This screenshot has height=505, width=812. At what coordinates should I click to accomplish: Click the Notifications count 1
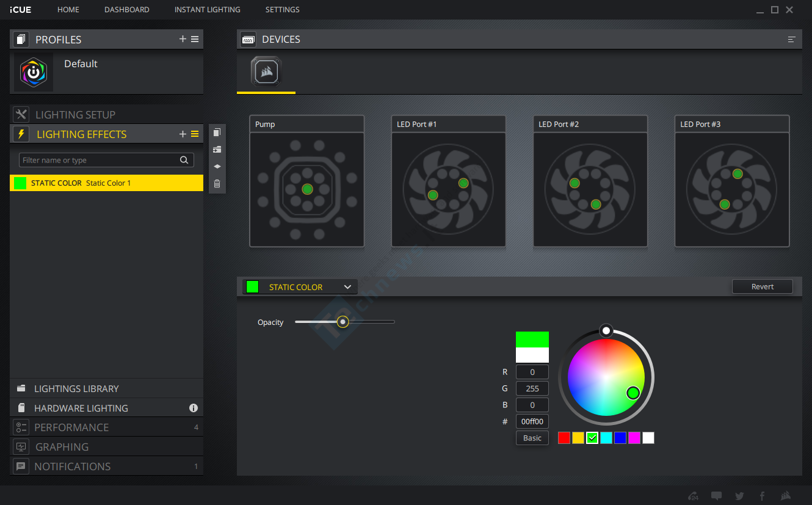click(196, 467)
